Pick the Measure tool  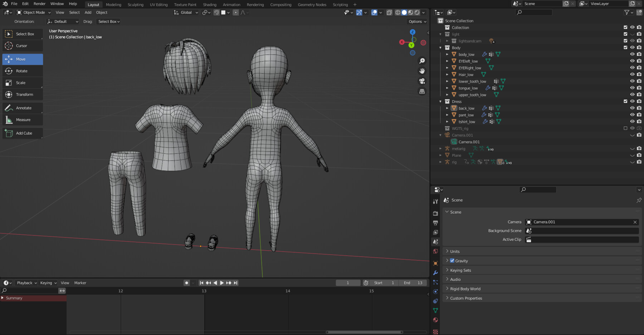(x=23, y=120)
